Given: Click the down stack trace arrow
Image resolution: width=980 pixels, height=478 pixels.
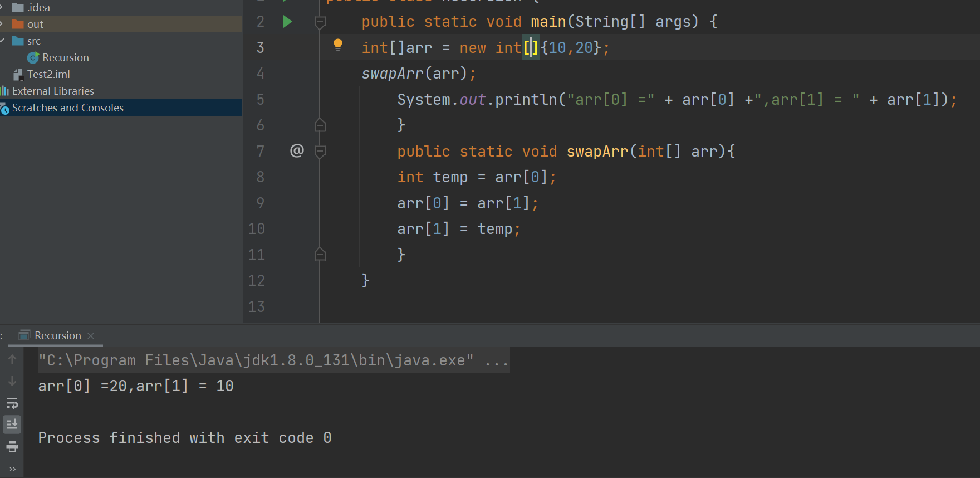Looking at the screenshot, I should click(x=12, y=381).
